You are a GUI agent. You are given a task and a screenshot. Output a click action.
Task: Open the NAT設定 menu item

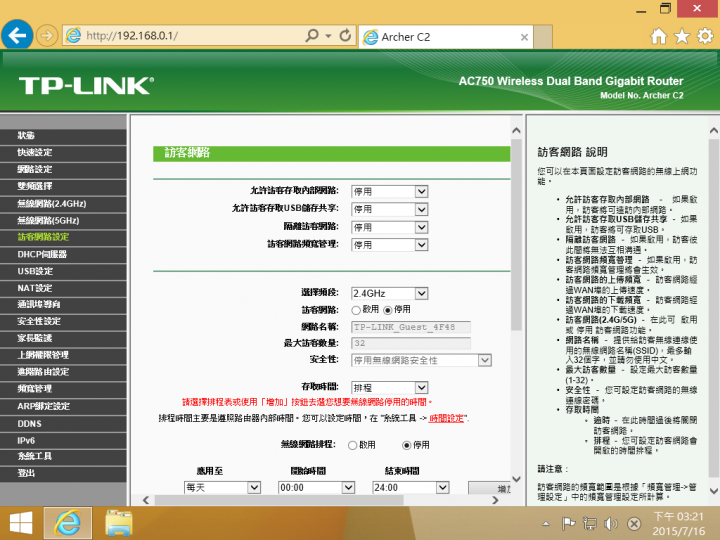click(63, 288)
